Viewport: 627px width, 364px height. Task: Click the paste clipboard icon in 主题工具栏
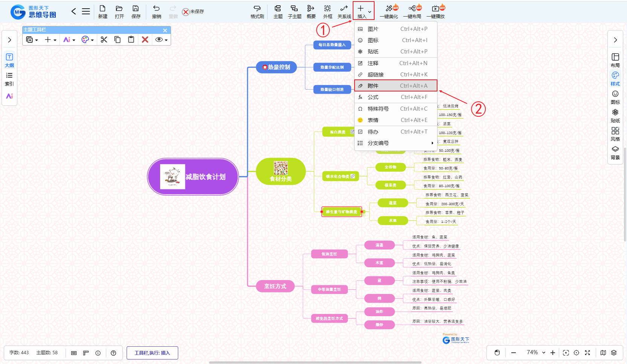(131, 40)
